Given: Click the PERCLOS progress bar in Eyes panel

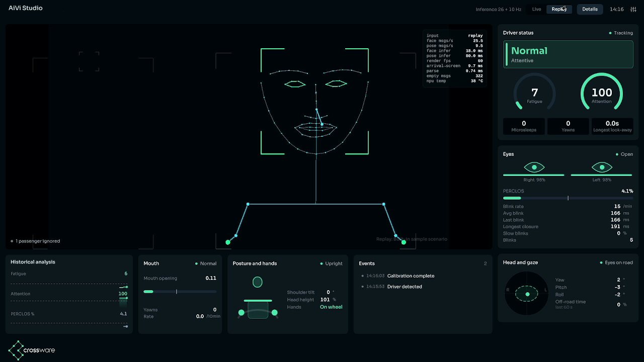Looking at the screenshot, I should pyautogui.click(x=568, y=198).
